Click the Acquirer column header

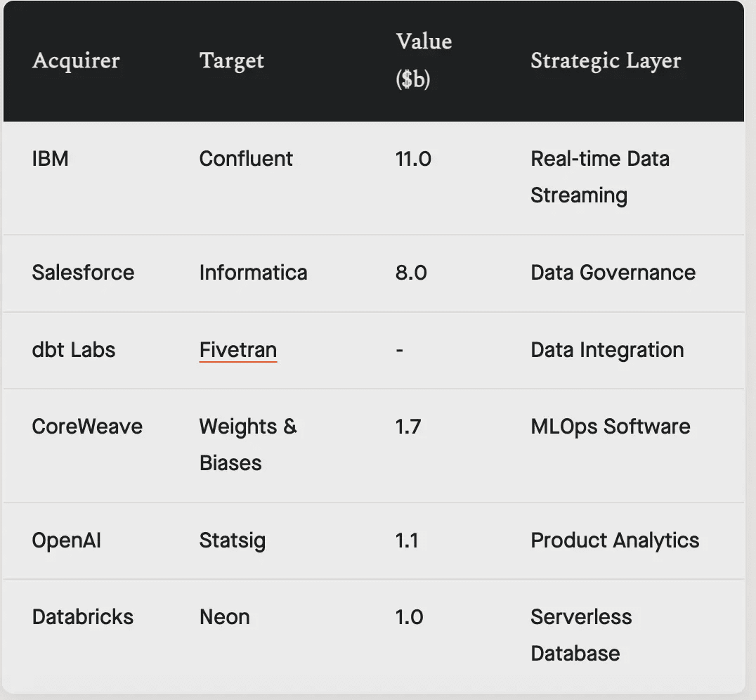[x=76, y=60]
